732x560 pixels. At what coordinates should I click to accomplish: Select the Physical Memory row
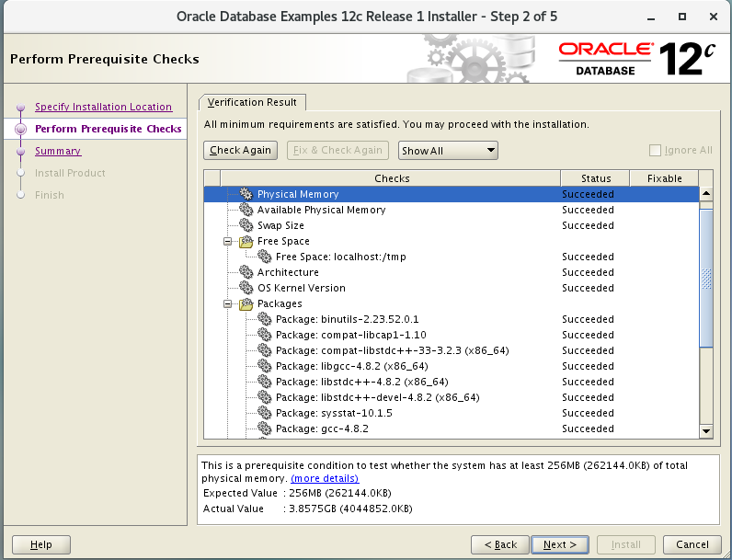[x=452, y=194]
